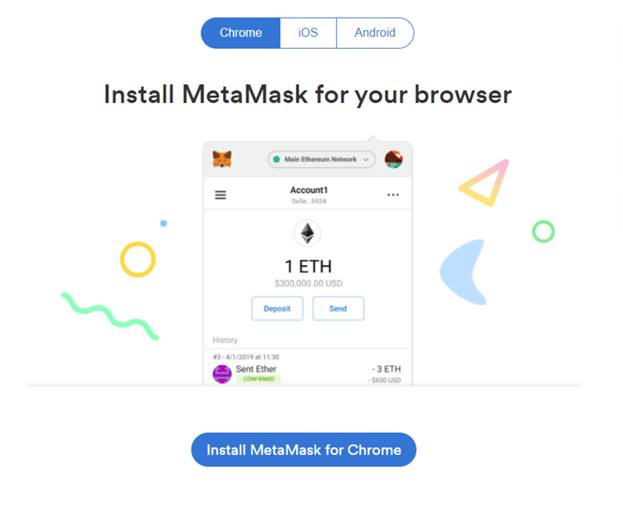Open the account avatar icon

[x=394, y=159]
